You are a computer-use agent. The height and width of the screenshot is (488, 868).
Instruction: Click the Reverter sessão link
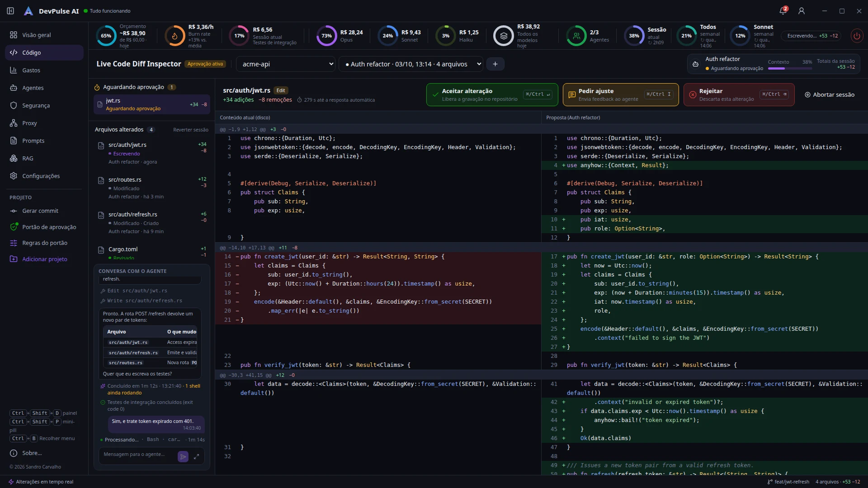click(190, 130)
